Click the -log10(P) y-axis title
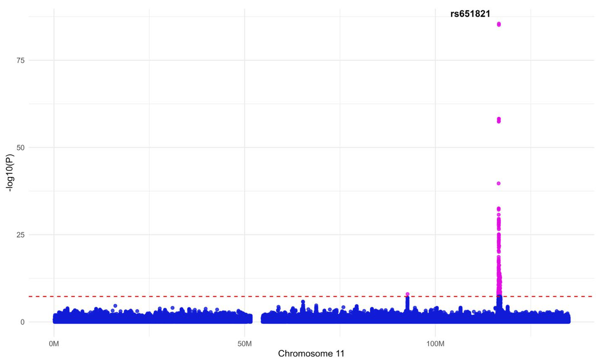The width and height of the screenshot is (603, 364). pos(10,173)
